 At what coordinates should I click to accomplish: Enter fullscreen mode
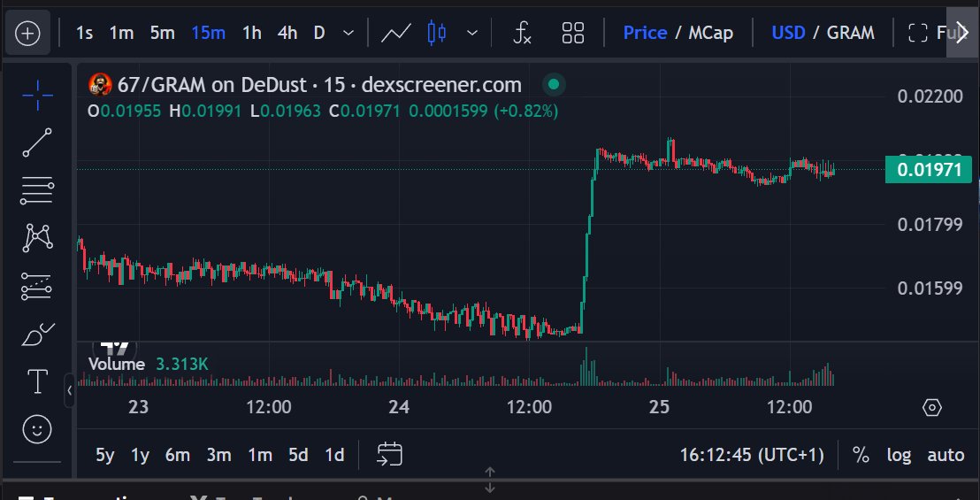[x=927, y=33]
